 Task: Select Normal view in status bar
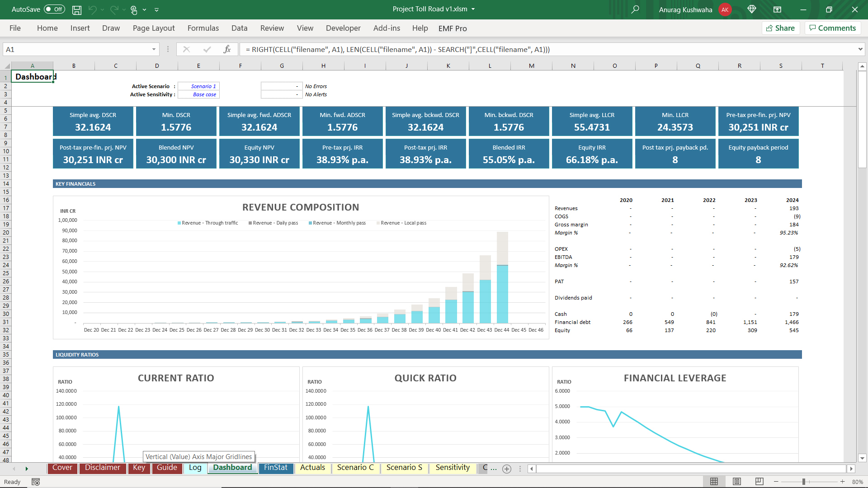[714, 482]
